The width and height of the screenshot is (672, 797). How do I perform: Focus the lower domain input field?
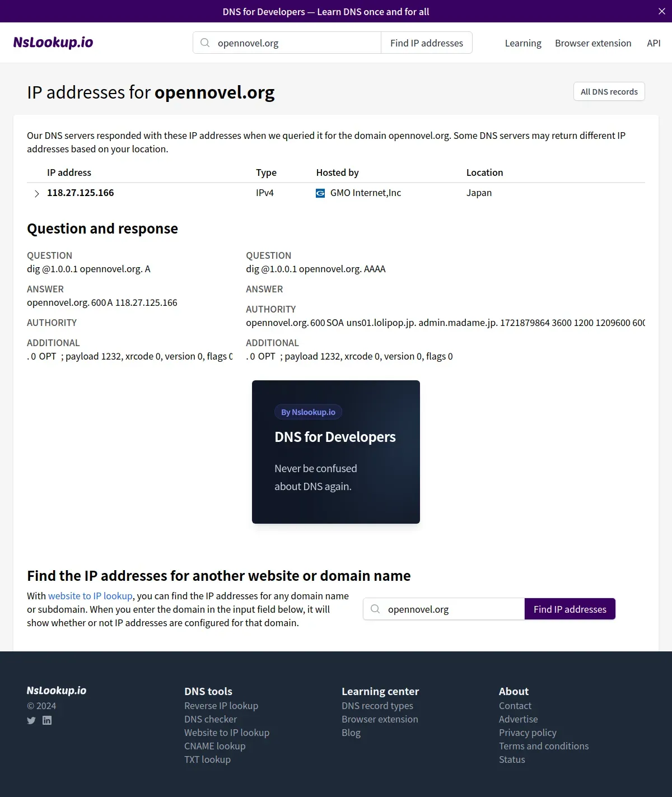[444, 609]
